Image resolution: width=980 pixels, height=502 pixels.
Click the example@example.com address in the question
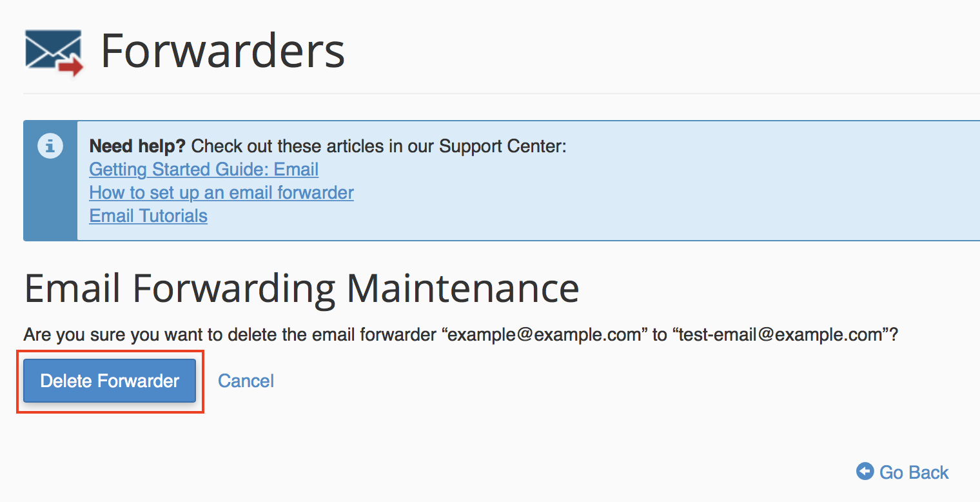click(x=544, y=335)
